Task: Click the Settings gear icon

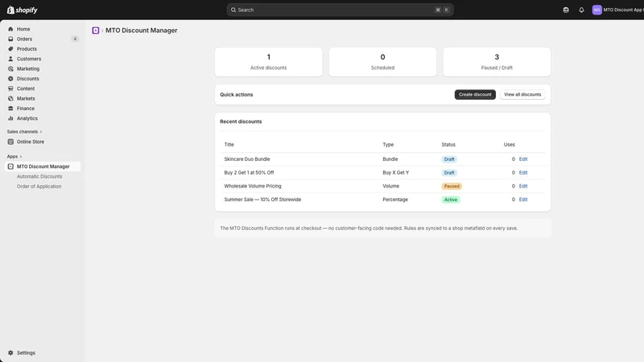Action: pyautogui.click(x=10, y=352)
